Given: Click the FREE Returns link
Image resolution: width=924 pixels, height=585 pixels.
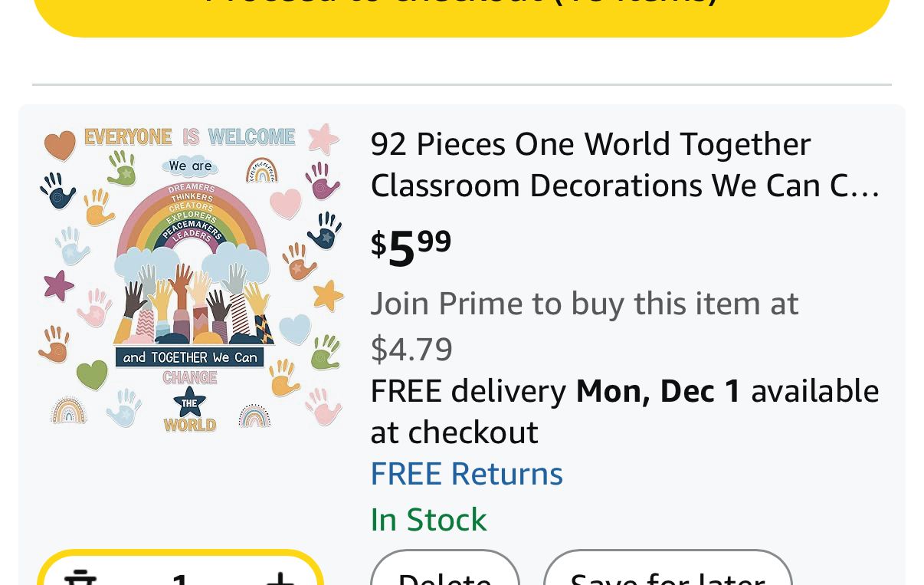Looking at the screenshot, I should pos(466,474).
